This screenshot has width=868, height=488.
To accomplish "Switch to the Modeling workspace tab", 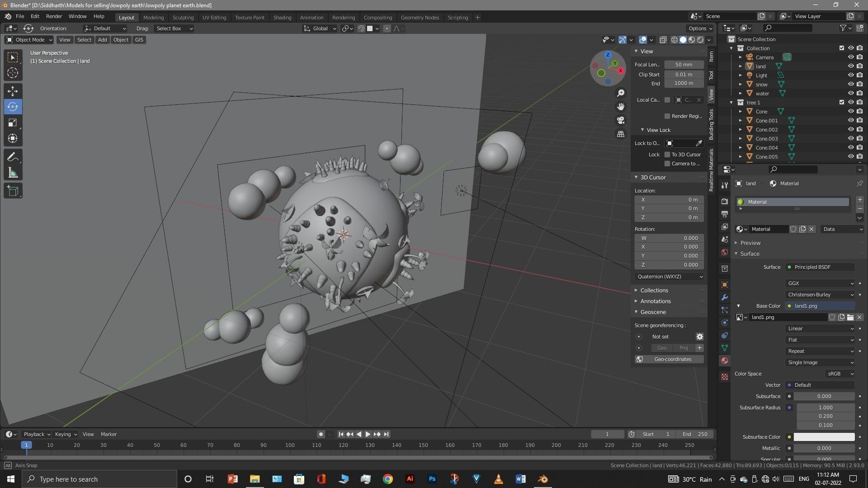I will [x=153, y=18].
